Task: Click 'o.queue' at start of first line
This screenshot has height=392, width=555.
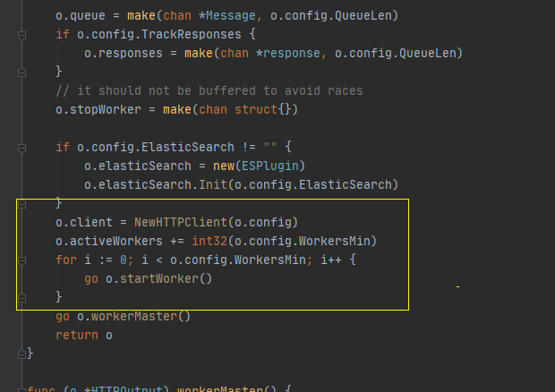Action: click(81, 16)
